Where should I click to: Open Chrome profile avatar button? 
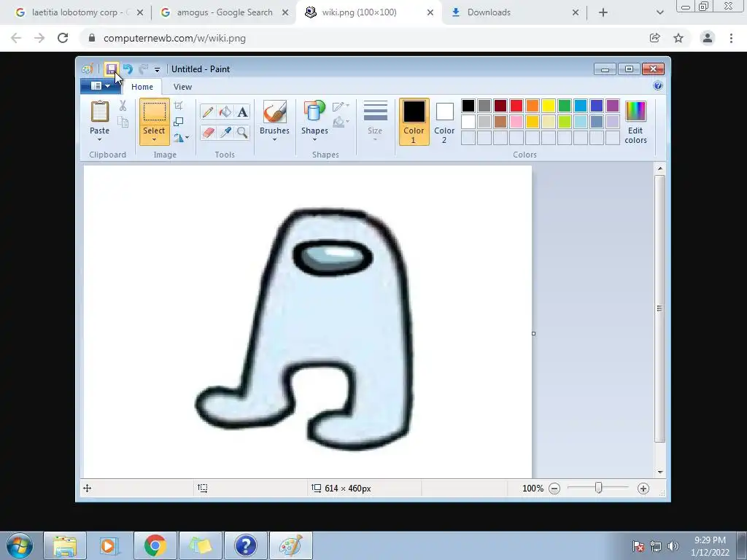(708, 38)
